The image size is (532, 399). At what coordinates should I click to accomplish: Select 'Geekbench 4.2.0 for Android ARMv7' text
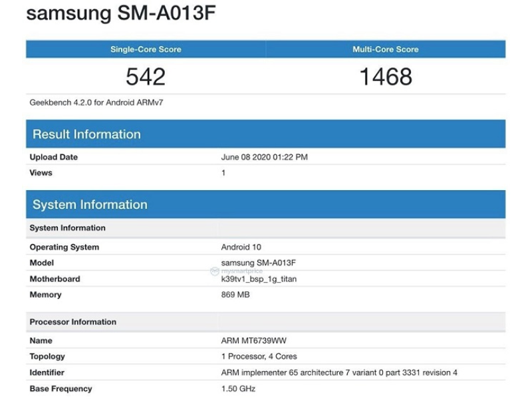(x=96, y=102)
